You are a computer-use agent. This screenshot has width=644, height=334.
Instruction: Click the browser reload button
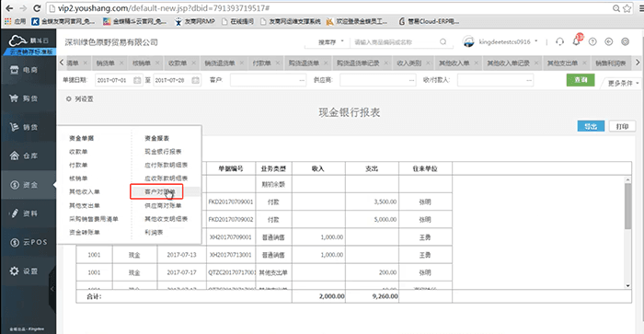click(x=37, y=7)
